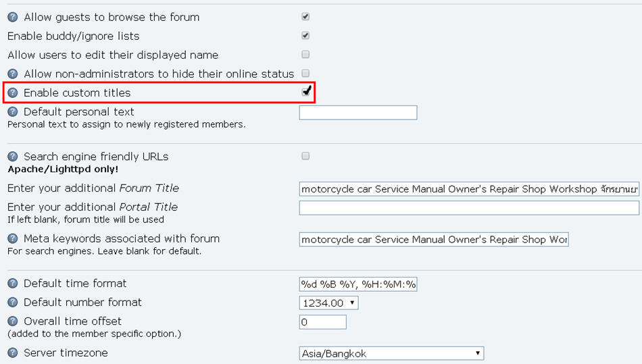Open help for Search engine friendly URLs

(13, 156)
